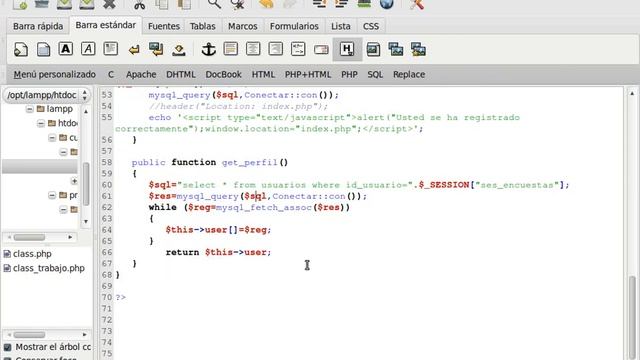Insert a non-breaking space with its icon
Viewport: 640px width, 360px height.
pos(179,50)
